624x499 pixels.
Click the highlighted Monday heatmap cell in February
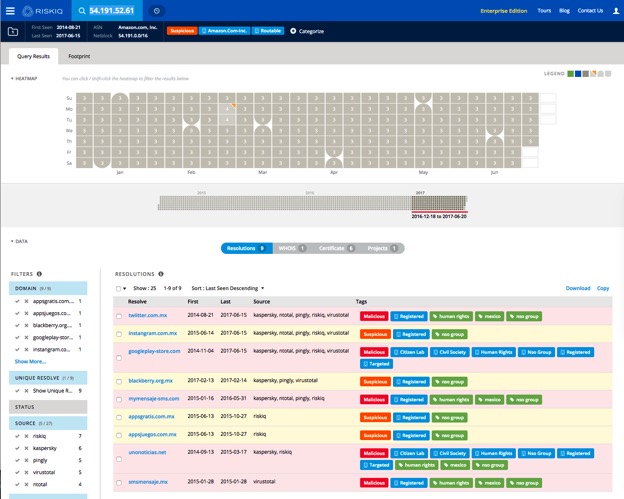pyautogui.click(x=227, y=109)
